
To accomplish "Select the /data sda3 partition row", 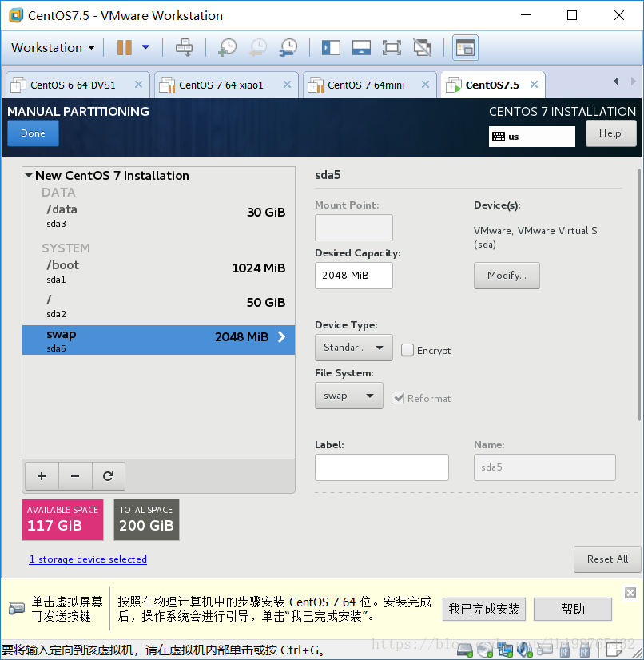I will [x=159, y=216].
